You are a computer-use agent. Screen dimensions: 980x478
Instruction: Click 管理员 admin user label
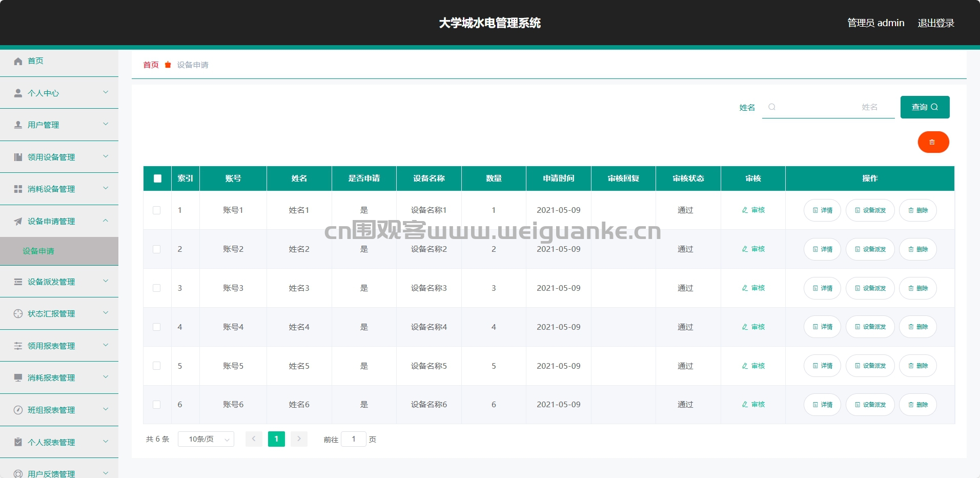click(875, 23)
